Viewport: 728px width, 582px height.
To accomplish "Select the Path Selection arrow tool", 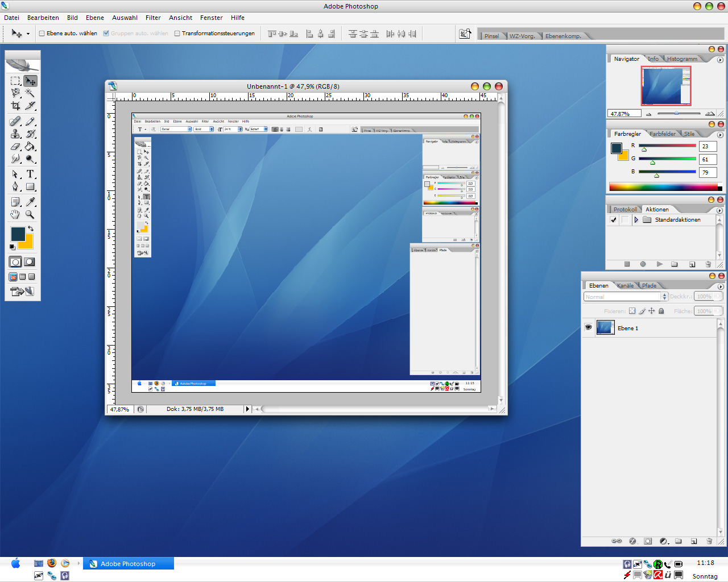I will [x=15, y=174].
